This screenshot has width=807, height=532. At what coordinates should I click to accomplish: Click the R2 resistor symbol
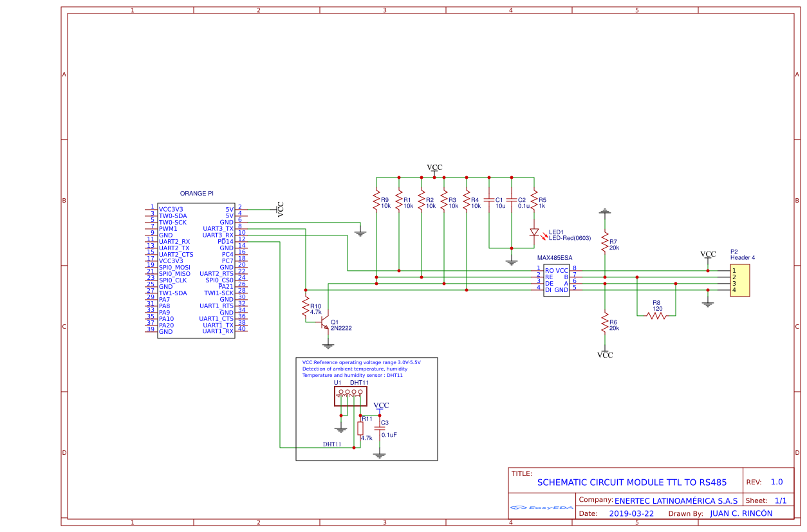[x=422, y=201]
